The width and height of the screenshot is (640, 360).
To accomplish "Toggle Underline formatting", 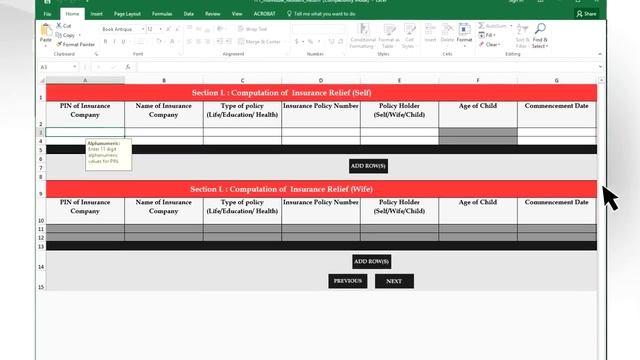I will (x=123, y=42).
